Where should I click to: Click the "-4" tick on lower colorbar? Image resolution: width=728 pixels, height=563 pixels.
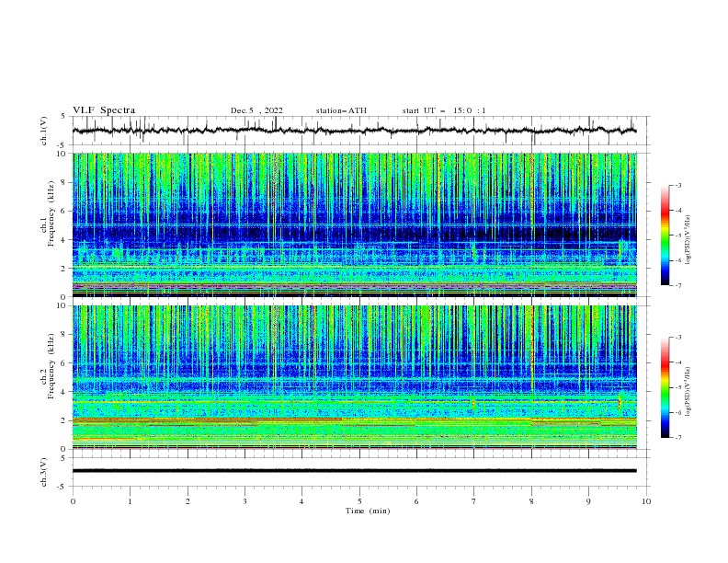(x=678, y=362)
